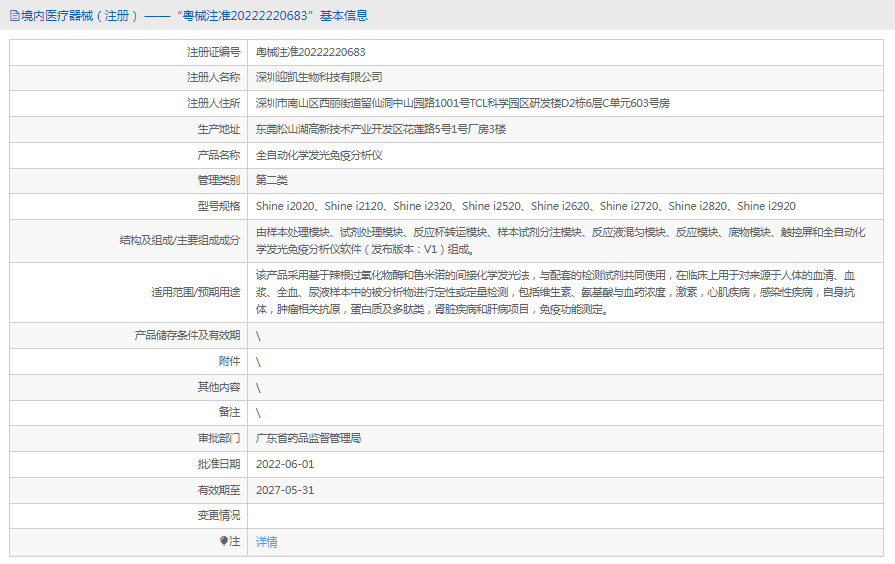Select the model list starting Shine i2020
Screen dimensions: 895x564
pyautogui.click(x=526, y=206)
